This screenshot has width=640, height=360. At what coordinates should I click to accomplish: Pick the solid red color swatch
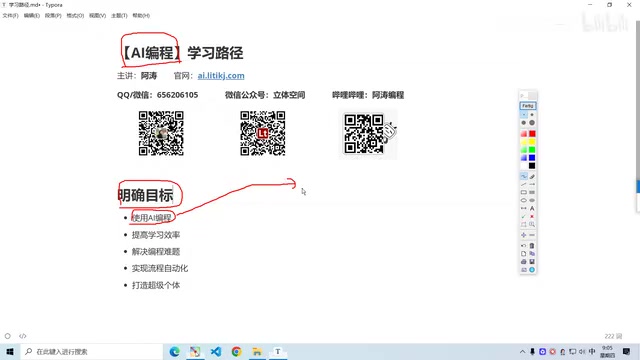[x=532, y=134]
